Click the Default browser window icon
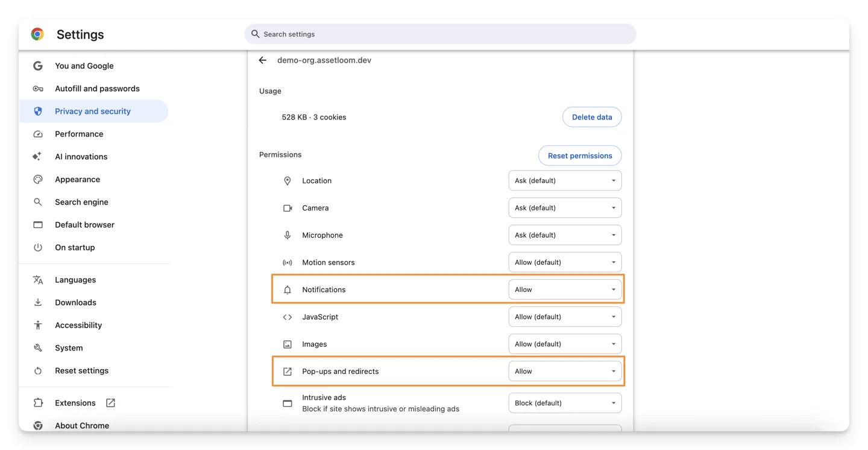 click(x=38, y=225)
